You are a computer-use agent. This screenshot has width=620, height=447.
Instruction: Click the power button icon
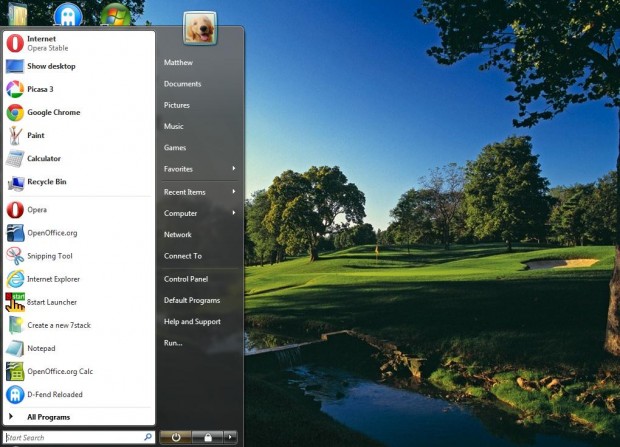(x=176, y=437)
